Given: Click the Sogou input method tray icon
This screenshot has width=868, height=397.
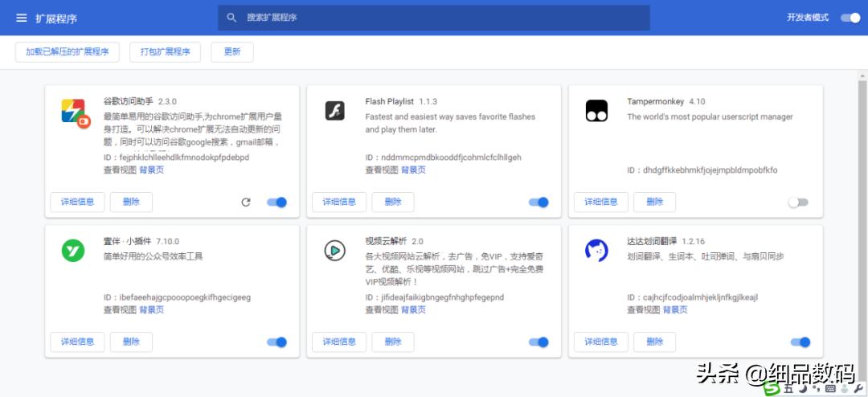Looking at the screenshot, I should click(772, 389).
